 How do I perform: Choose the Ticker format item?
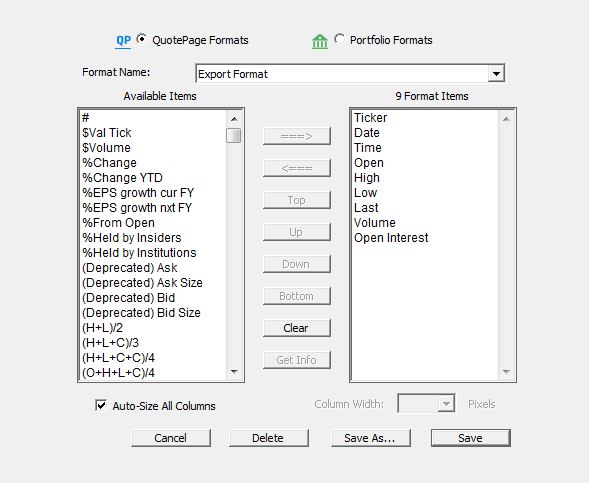tap(370, 118)
